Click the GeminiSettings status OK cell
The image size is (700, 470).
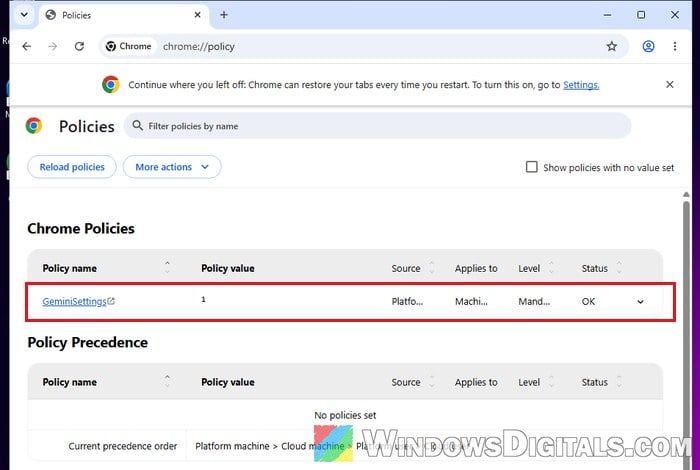coord(588,302)
